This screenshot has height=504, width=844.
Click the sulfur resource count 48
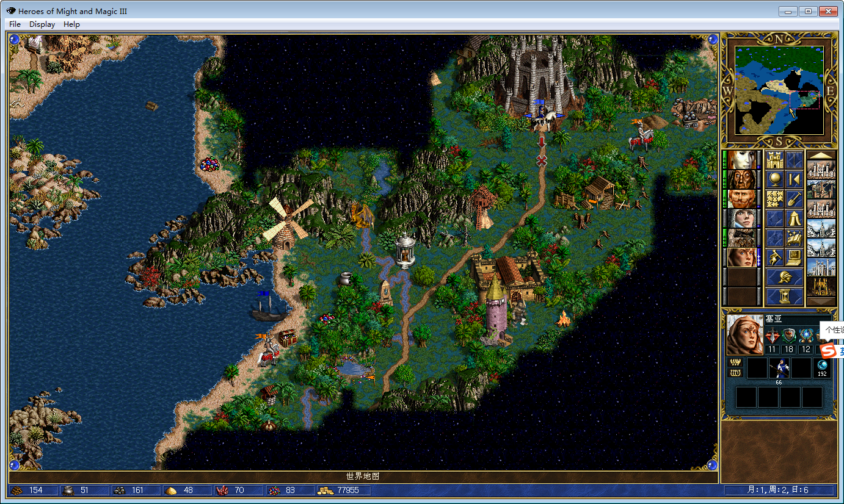pyautogui.click(x=187, y=491)
